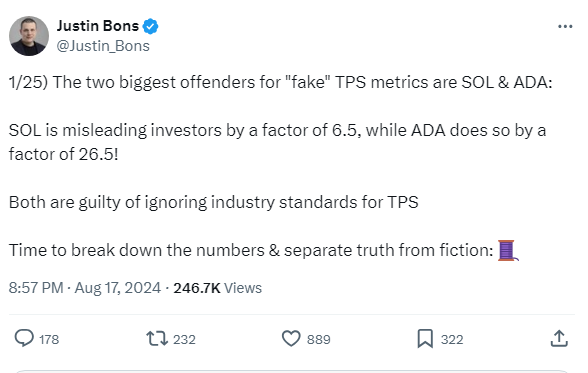
Task: Open Justin Bons profile picture
Action: pos(29,36)
